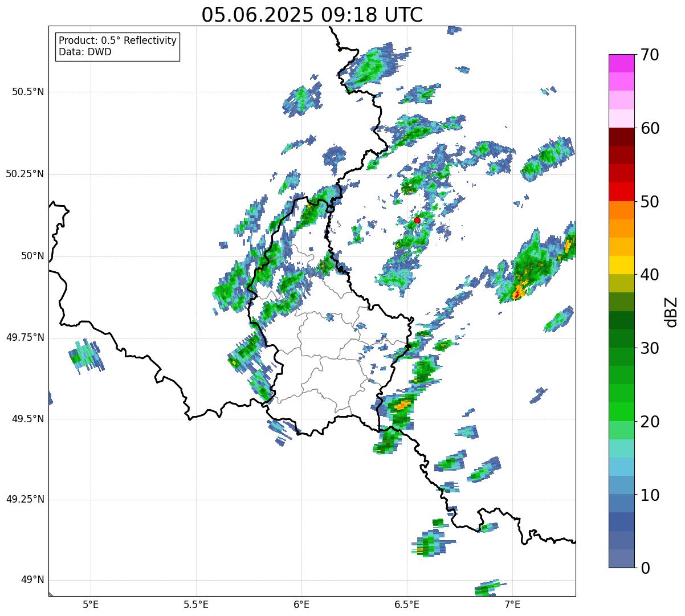Click the 60 value on the colorbar
Image resolution: width=685 pixels, height=616 pixels.
pos(649,128)
